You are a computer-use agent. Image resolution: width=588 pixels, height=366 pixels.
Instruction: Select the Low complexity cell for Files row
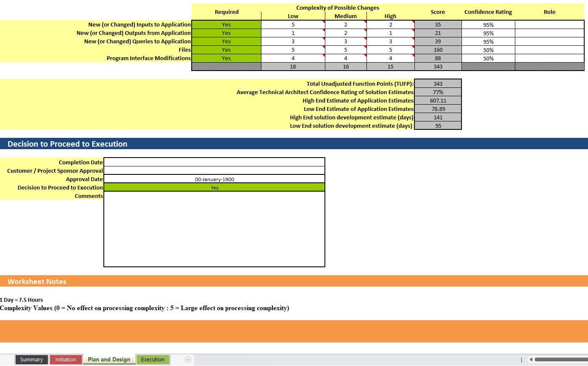click(293, 50)
